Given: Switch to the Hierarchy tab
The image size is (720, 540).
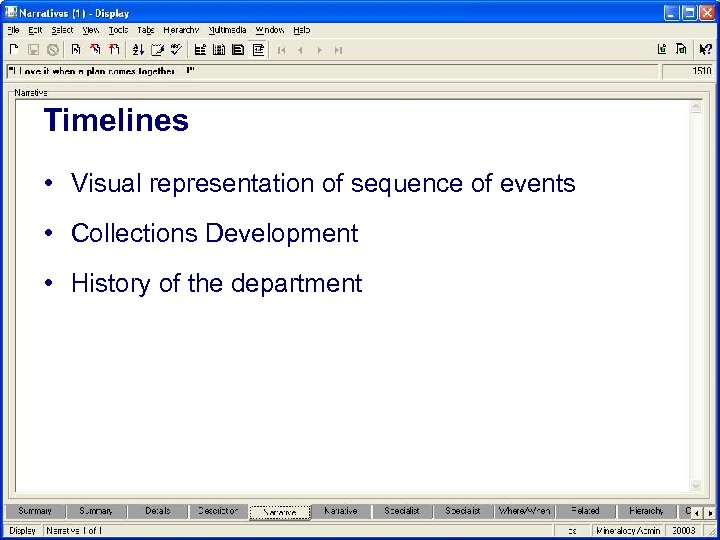Looking at the screenshot, I should click(x=646, y=511).
